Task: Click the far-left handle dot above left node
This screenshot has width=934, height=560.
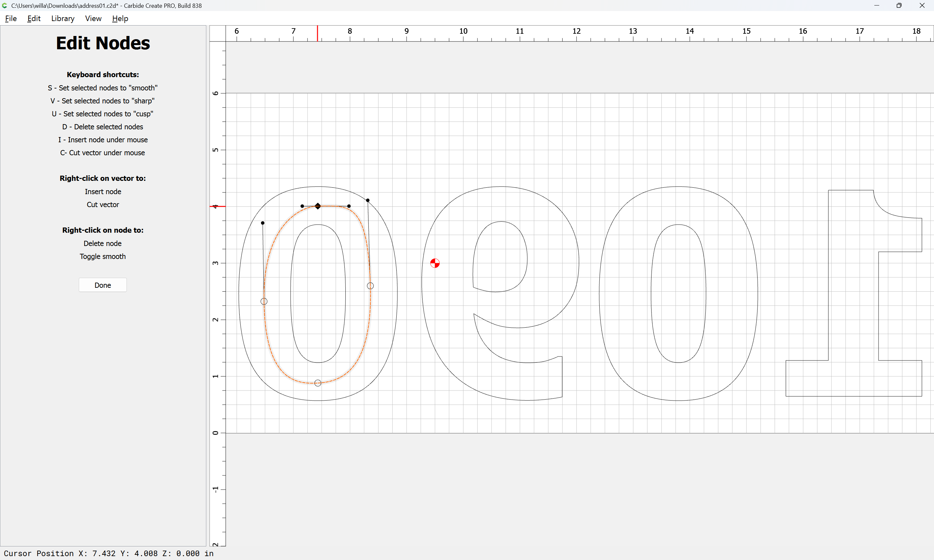Action: [x=263, y=223]
